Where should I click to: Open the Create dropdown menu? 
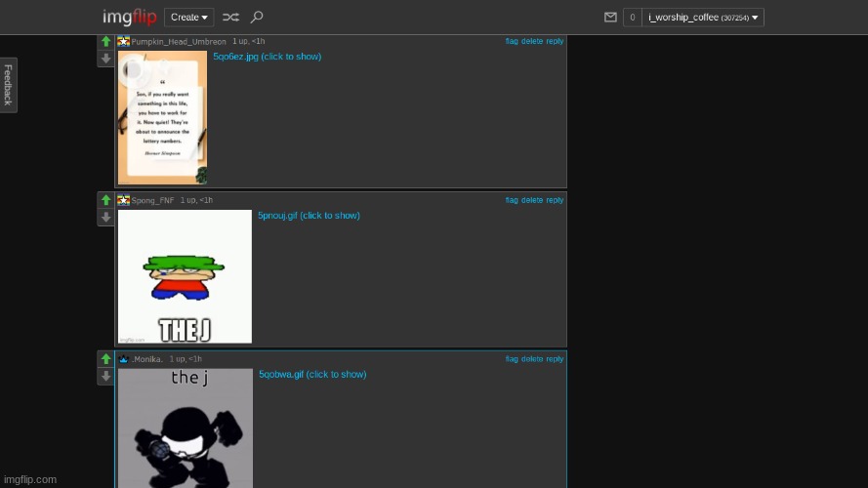188,17
